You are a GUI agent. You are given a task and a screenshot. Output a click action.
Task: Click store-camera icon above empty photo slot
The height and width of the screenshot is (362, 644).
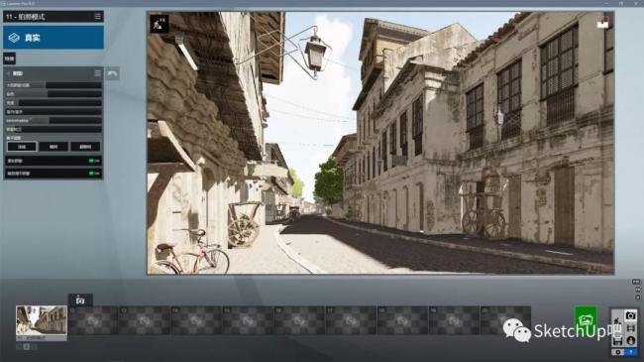tap(80, 300)
